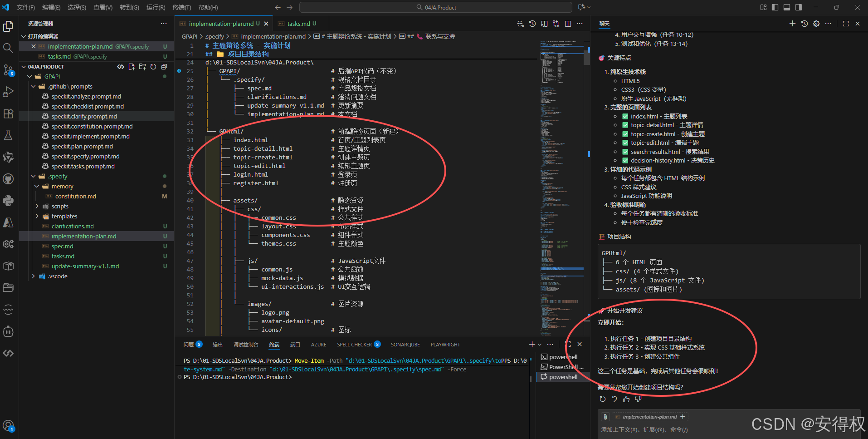Collapse the open editors section

[24, 36]
